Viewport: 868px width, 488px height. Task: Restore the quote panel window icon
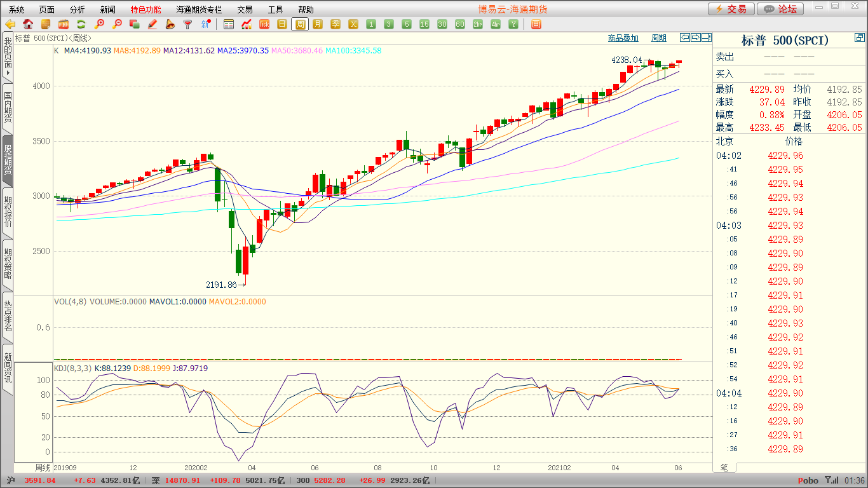(859, 39)
